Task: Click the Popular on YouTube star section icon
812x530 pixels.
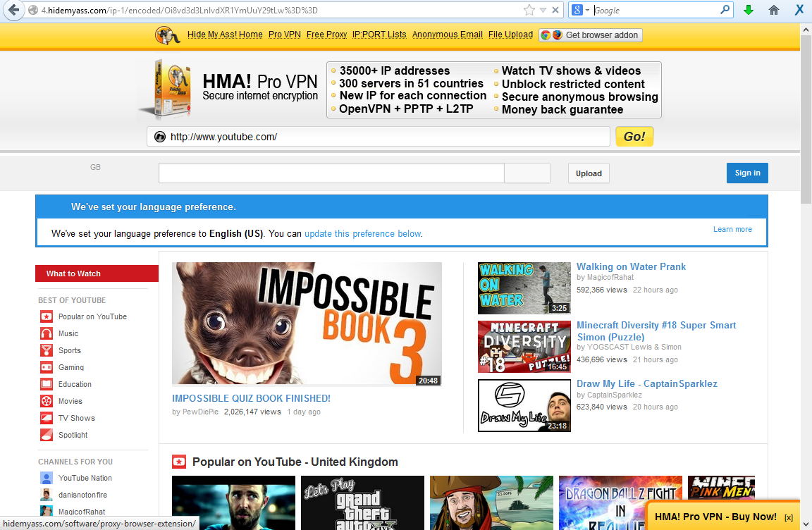Action: tap(178, 462)
